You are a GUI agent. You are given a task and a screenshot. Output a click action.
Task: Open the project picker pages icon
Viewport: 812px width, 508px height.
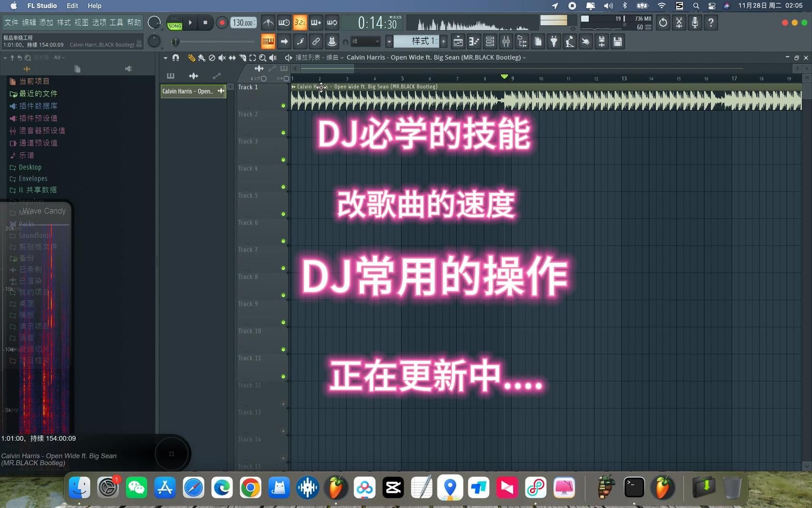point(538,41)
